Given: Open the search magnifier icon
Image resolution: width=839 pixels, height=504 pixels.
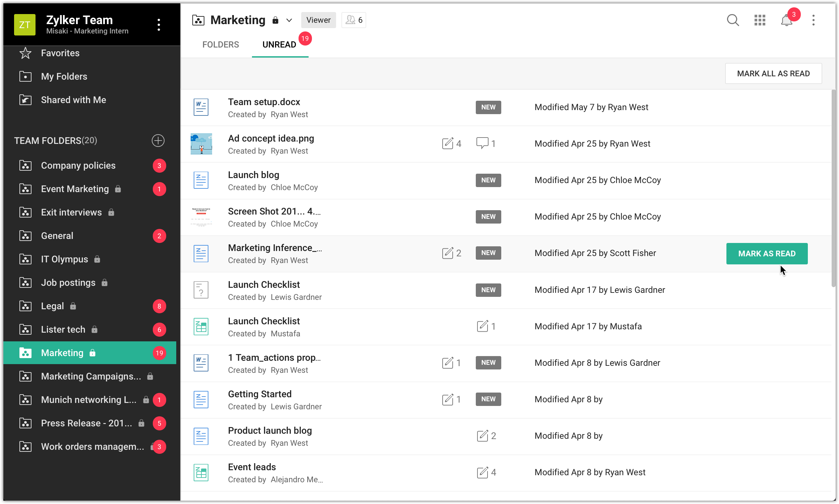Looking at the screenshot, I should tap(732, 20).
